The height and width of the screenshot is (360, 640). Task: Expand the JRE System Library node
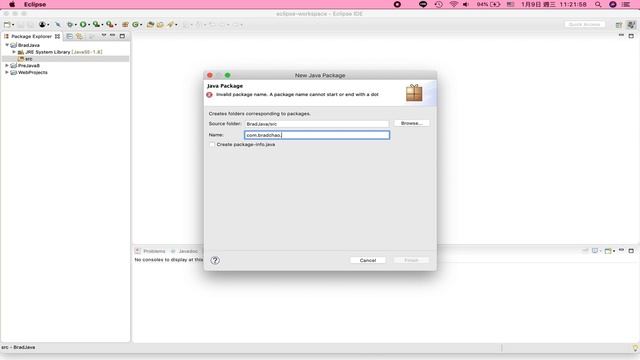coord(14,52)
